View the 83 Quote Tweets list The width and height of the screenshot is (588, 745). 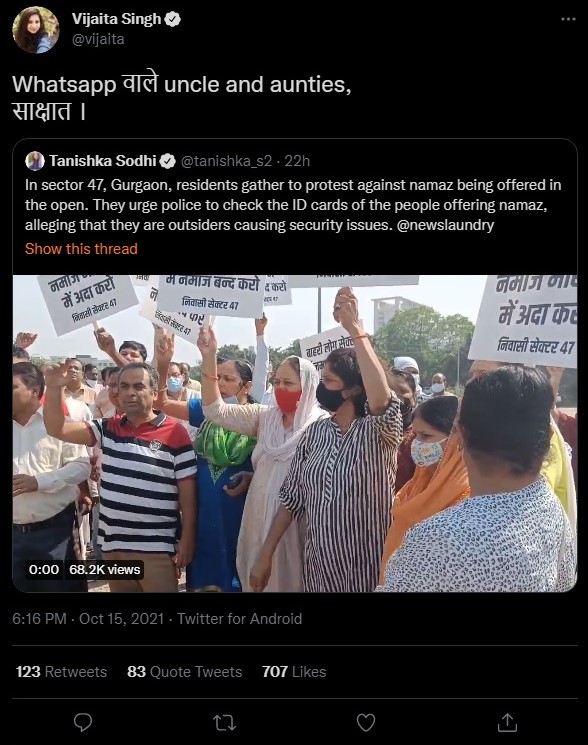tap(185, 671)
